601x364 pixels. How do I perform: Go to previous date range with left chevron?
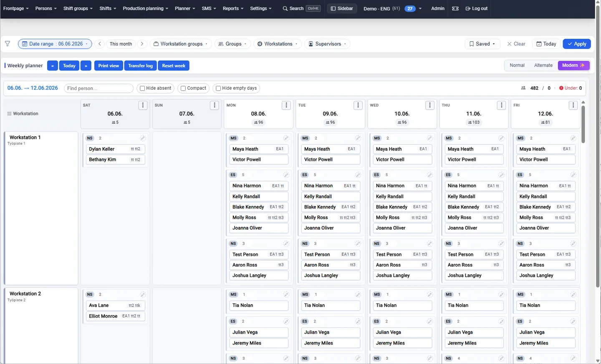pyautogui.click(x=100, y=44)
